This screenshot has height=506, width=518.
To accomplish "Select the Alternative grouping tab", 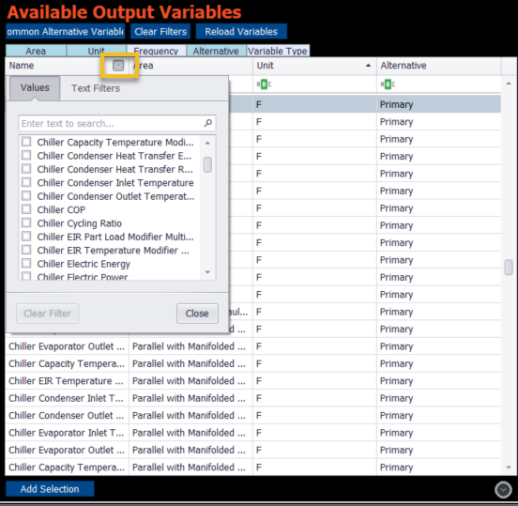I will pos(216,51).
